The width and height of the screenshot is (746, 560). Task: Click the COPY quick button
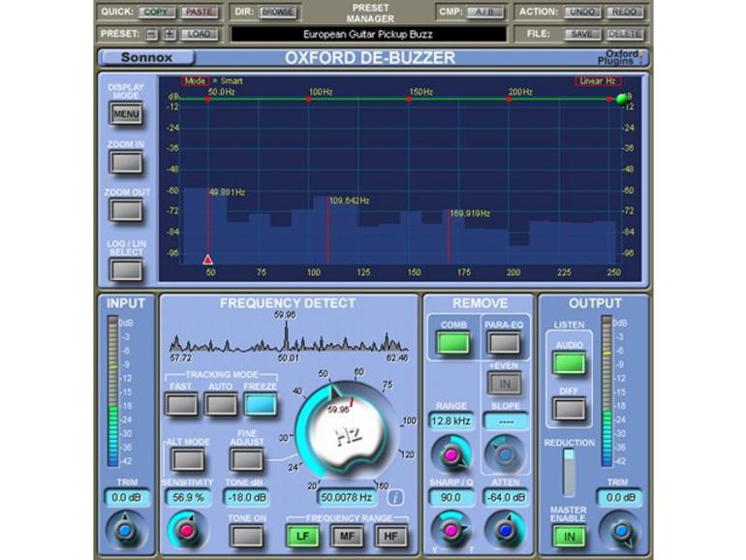[x=156, y=12]
